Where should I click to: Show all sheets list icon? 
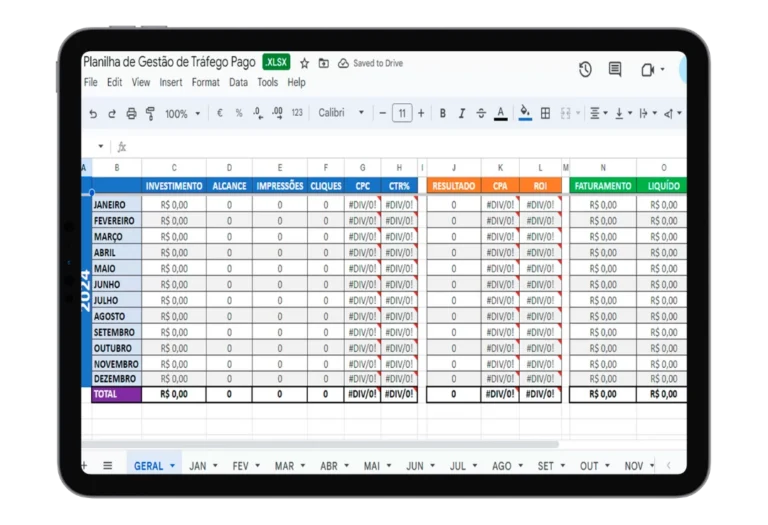[x=107, y=466]
